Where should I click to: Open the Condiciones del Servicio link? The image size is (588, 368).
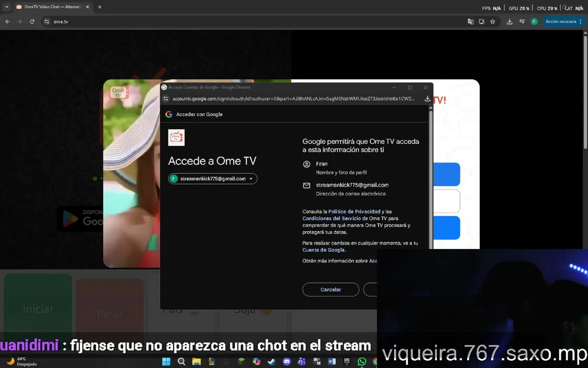[x=331, y=218]
